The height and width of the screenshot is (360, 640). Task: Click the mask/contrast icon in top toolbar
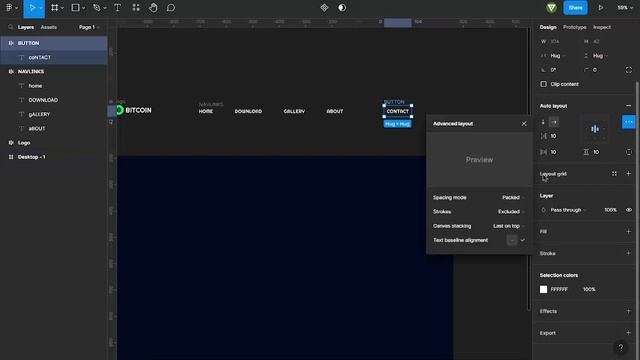coord(342,8)
